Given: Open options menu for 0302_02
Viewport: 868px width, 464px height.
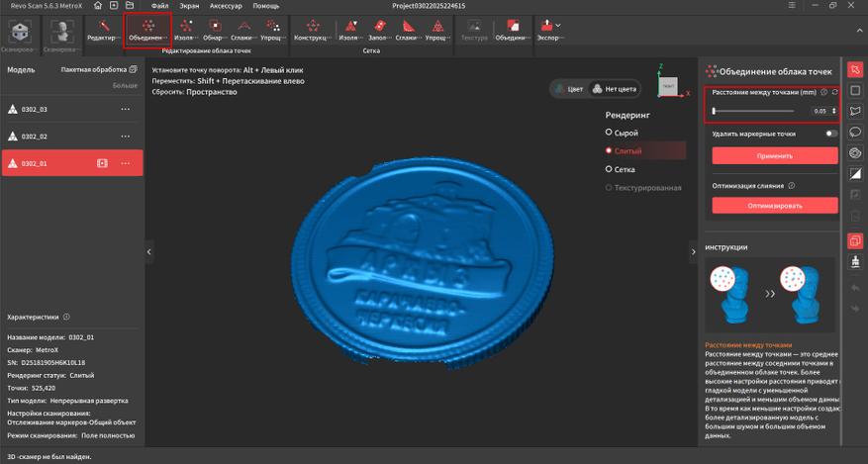Looking at the screenshot, I should click(126, 137).
